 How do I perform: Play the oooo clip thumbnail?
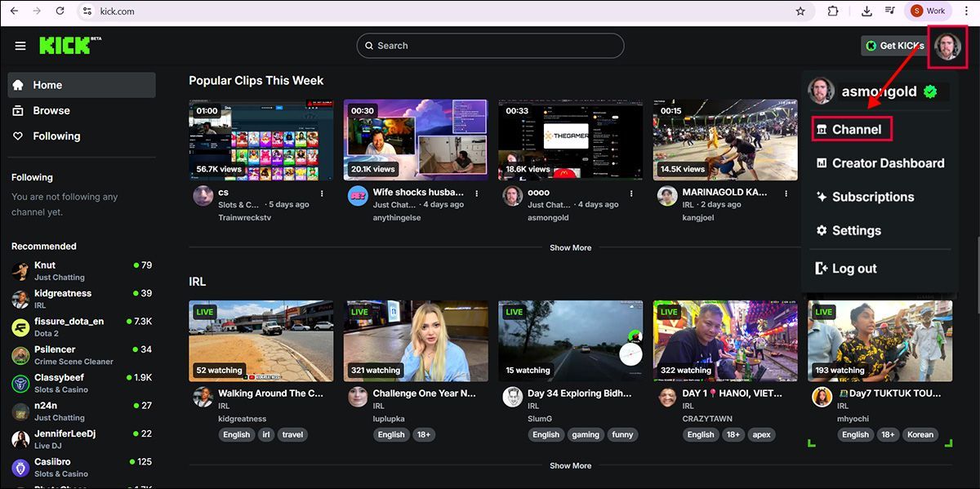click(x=570, y=140)
